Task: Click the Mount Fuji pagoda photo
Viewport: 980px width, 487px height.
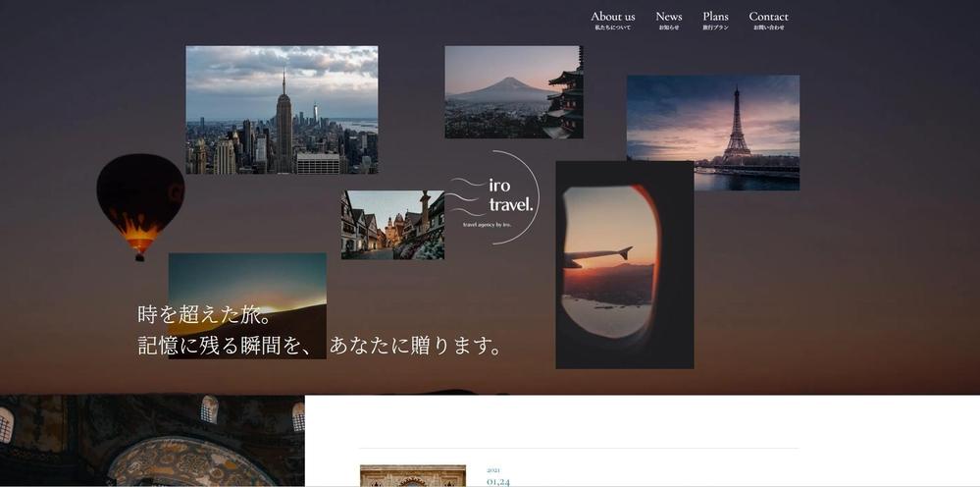Action: [514, 92]
